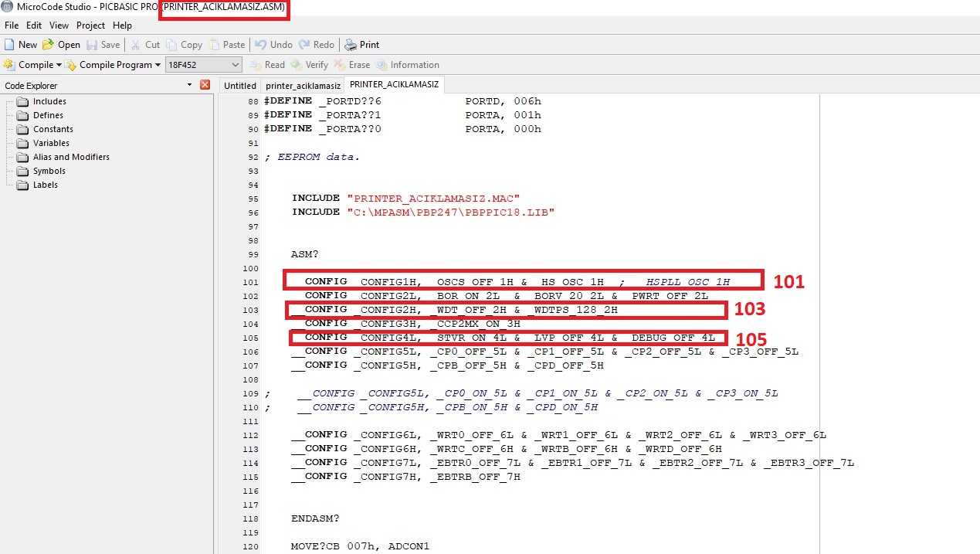
Task: Open the Compile dropdown arrow
Action: click(x=59, y=65)
